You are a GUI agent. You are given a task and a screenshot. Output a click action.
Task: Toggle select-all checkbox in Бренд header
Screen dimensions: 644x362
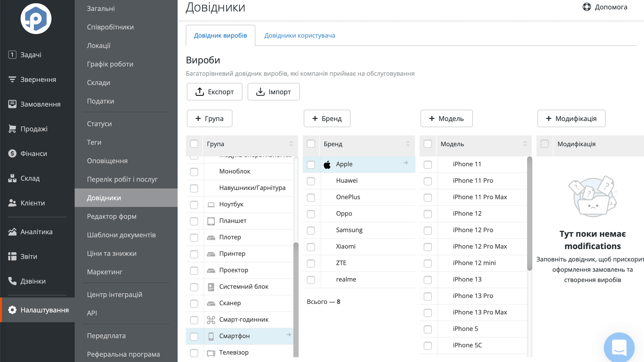pyautogui.click(x=311, y=144)
